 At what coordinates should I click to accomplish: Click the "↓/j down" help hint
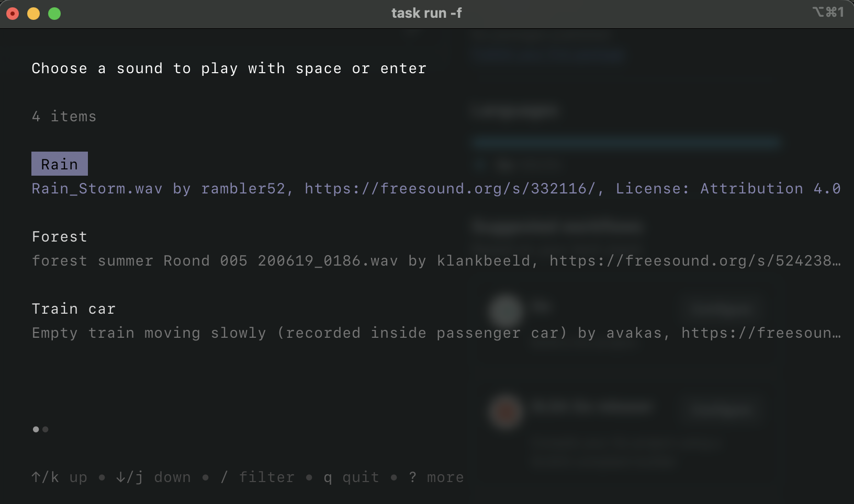click(x=153, y=477)
